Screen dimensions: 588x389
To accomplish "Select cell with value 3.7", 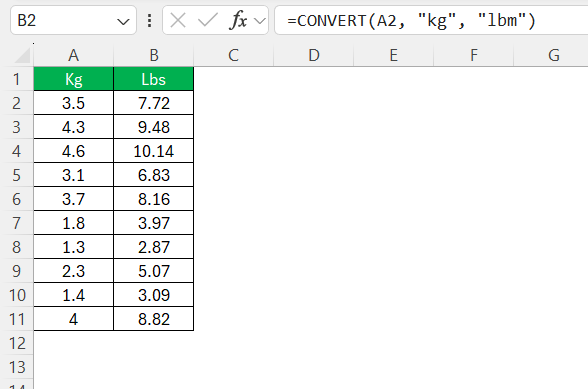I will (x=74, y=199).
